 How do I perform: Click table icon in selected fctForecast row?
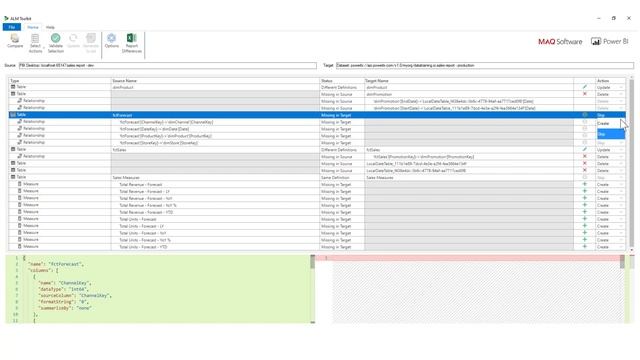(13, 115)
